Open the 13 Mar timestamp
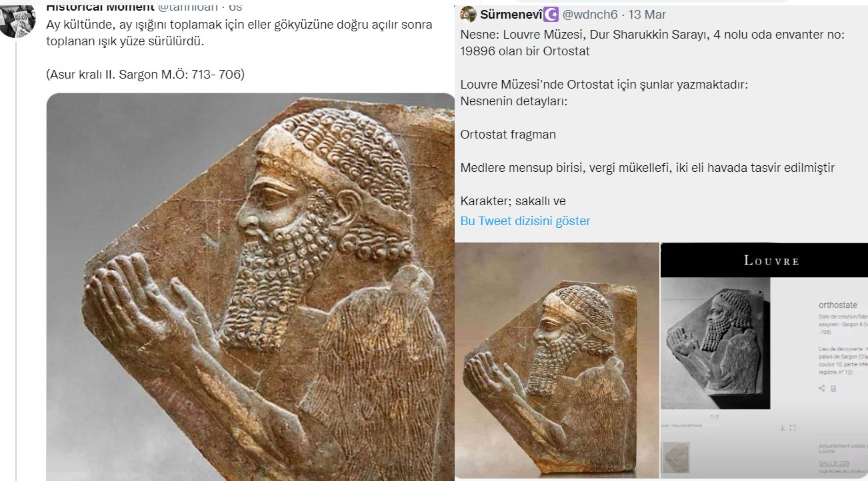This screenshot has height=481, width=868. [649, 14]
